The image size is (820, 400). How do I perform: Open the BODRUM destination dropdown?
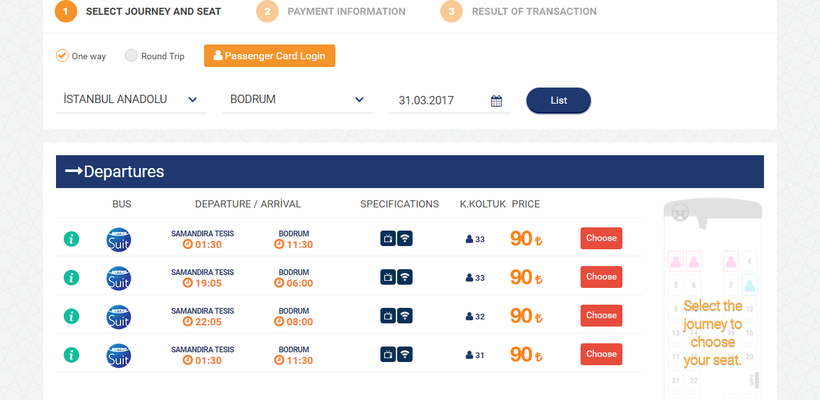click(297, 100)
